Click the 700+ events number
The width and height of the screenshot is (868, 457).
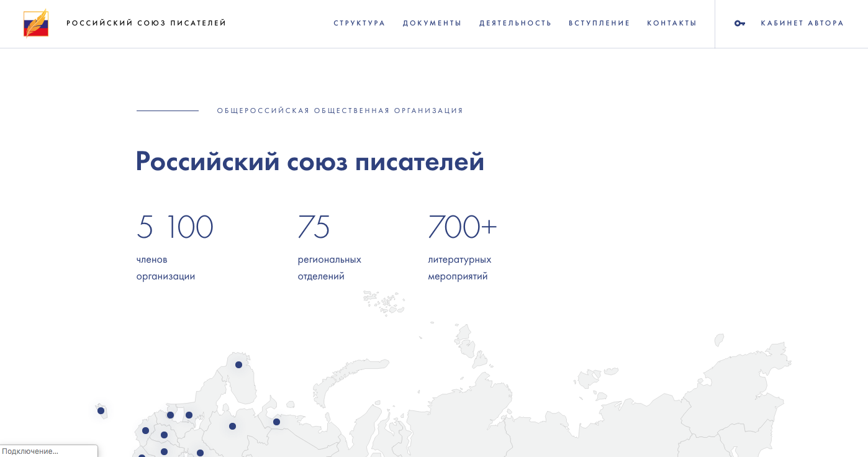tap(463, 227)
